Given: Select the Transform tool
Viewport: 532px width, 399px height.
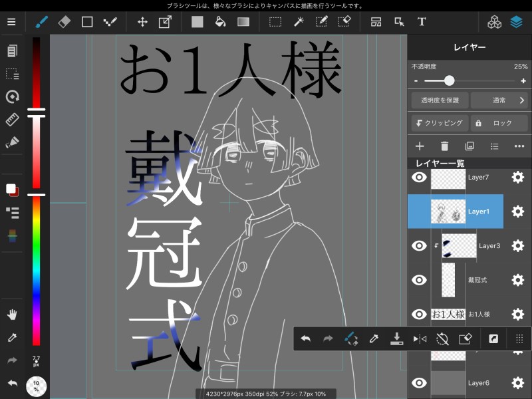Looking at the screenshot, I should click(165, 22).
